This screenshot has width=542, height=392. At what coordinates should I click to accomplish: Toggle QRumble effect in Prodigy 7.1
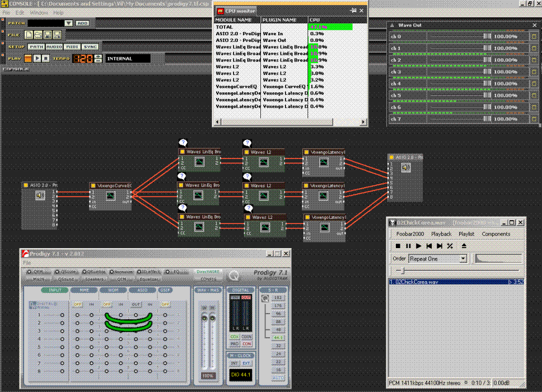(84, 272)
